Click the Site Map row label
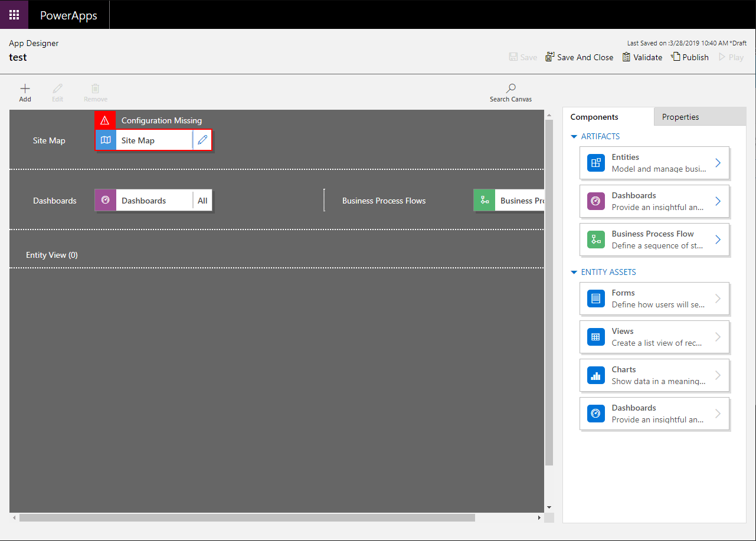This screenshot has width=756, height=541. (49, 140)
